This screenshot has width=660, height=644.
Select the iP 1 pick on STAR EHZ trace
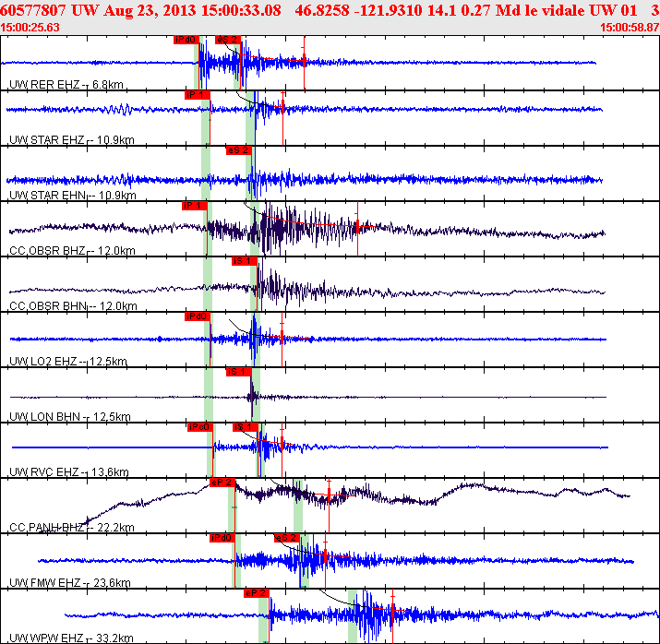click(197, 95)
